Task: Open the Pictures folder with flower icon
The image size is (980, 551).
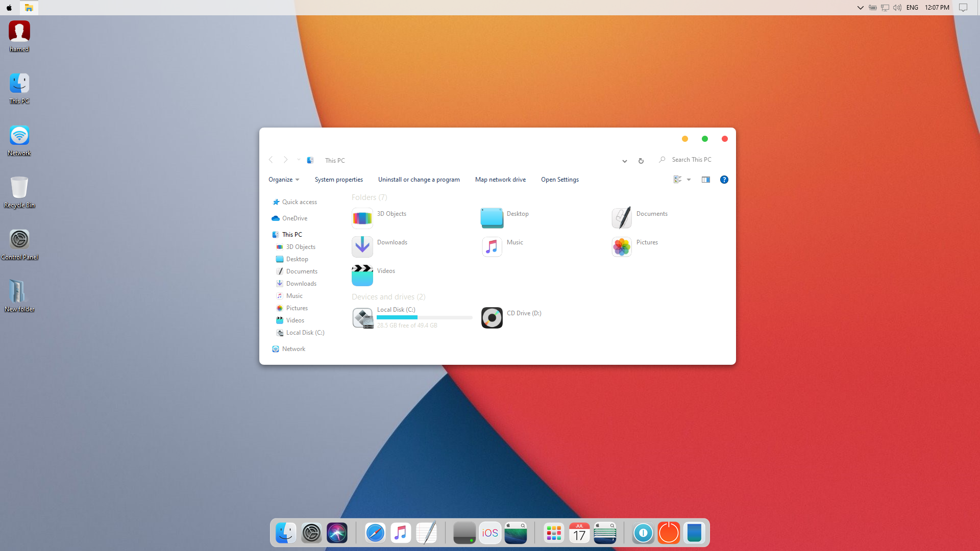Action: pyautogui.click(x=622, y=247)
